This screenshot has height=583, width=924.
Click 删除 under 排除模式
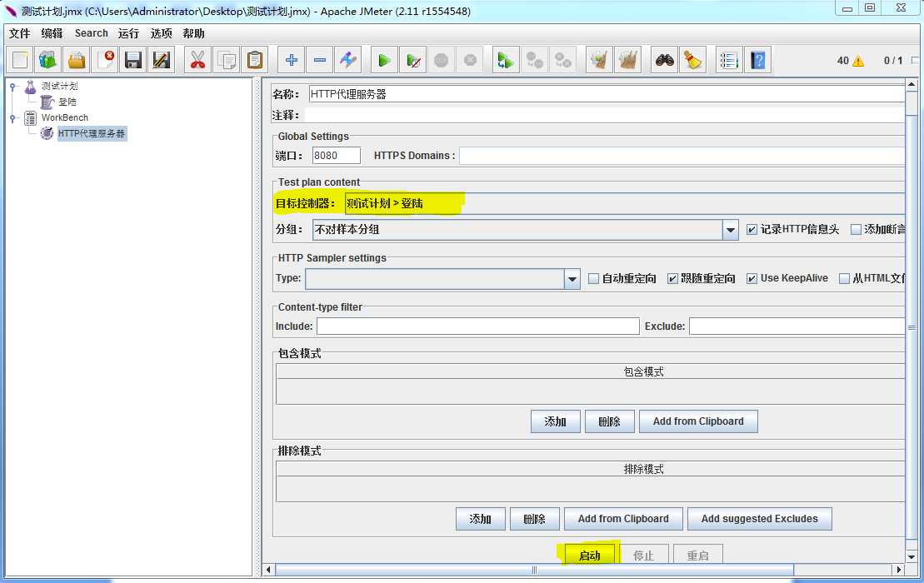[534, 519]
